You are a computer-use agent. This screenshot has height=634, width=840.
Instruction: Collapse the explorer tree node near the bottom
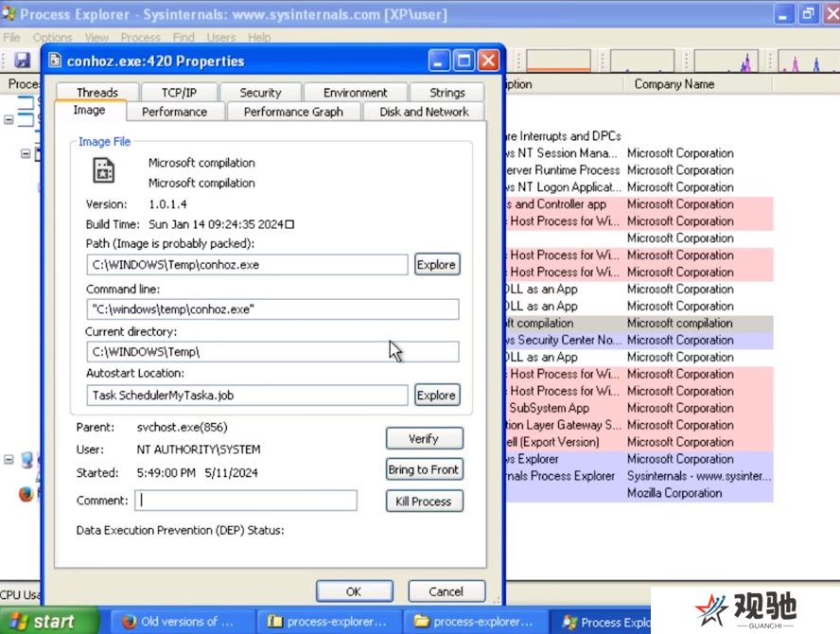[x=9, y=459]
